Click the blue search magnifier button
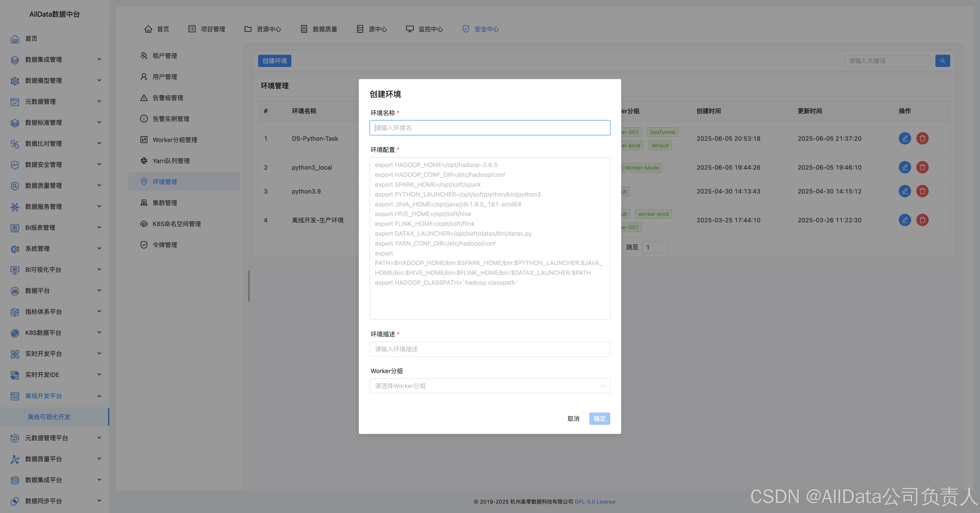 (942, 61)
